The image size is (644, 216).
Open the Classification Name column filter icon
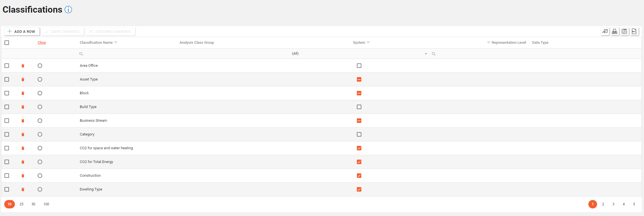click(116, 43)
